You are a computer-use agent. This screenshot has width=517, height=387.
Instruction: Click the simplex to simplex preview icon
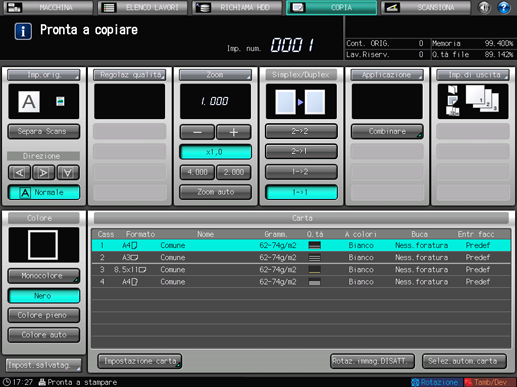pyautogui.click(x=301, y=102)
